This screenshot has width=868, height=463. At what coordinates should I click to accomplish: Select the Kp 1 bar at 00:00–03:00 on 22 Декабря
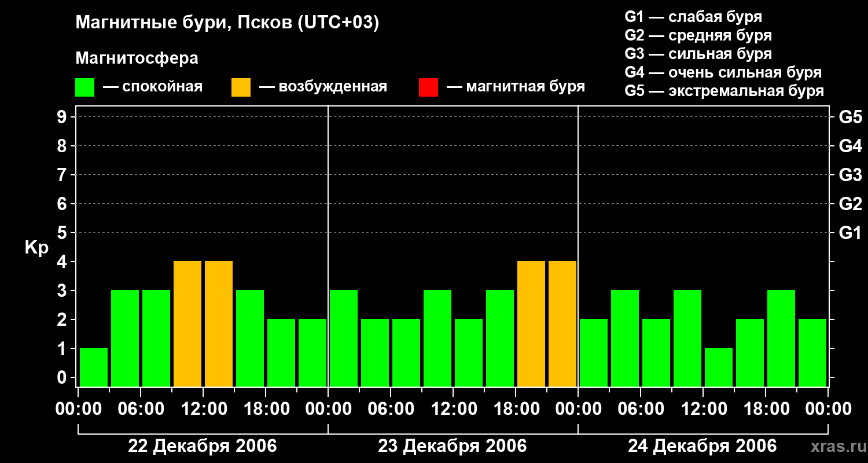click(94, 367)
